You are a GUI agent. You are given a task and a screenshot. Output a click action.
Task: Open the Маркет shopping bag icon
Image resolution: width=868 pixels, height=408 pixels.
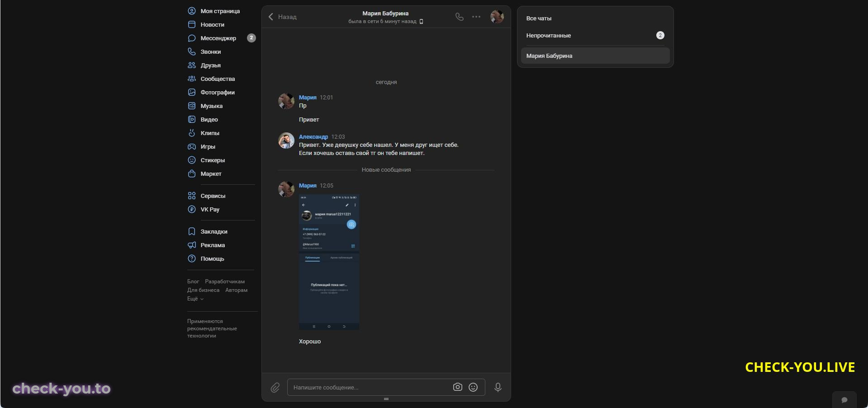(192, 174)
